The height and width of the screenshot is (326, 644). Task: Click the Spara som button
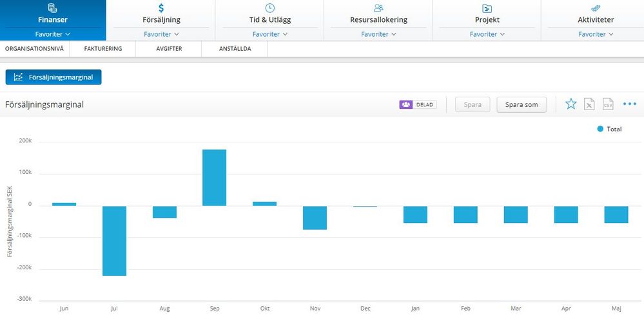click(522, 105)
